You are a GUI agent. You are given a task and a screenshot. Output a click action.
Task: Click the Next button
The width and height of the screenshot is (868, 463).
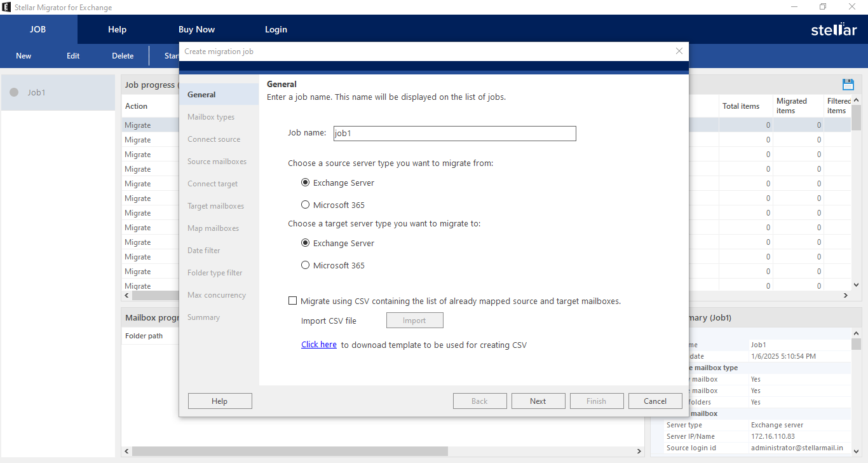click(538, 401)
